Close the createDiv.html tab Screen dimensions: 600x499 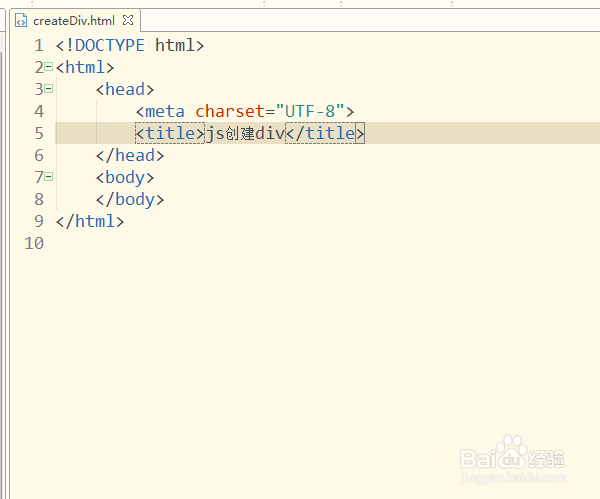pyautogui.click(x=128, y=20)
